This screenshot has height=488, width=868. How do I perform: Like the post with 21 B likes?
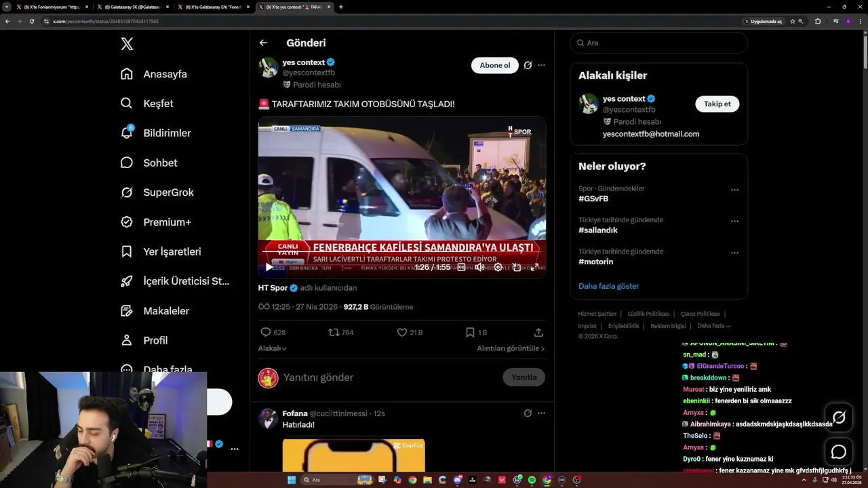(401, 332)
